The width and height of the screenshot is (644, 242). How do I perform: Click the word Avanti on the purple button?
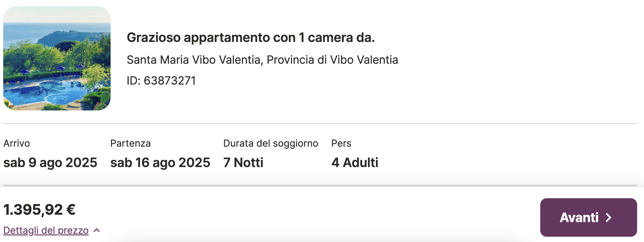(x=579, y=217)
